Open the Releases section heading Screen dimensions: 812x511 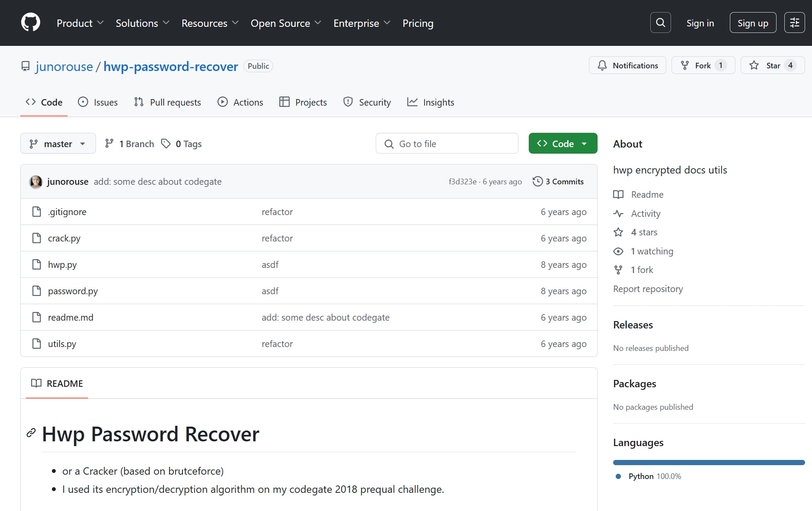pos(633,325)
